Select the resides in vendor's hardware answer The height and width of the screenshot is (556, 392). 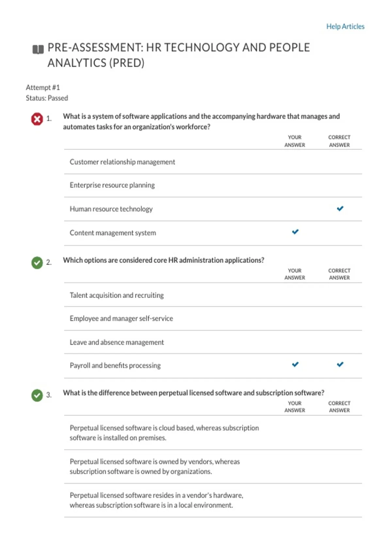point(213,500)
